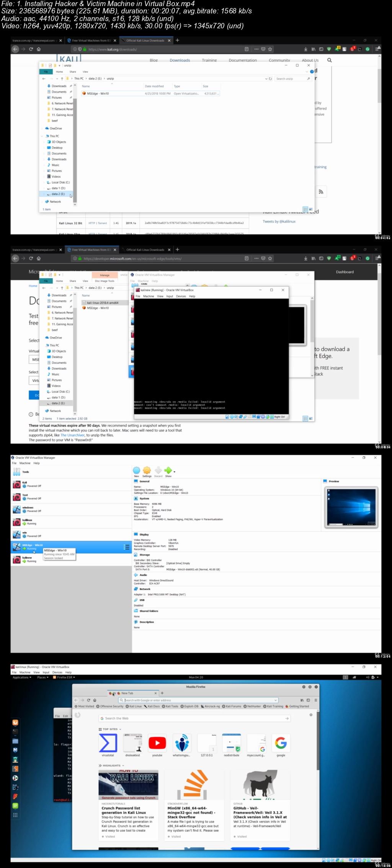
Task: Open the Exploit-DB bookmark
Action: 189,706
